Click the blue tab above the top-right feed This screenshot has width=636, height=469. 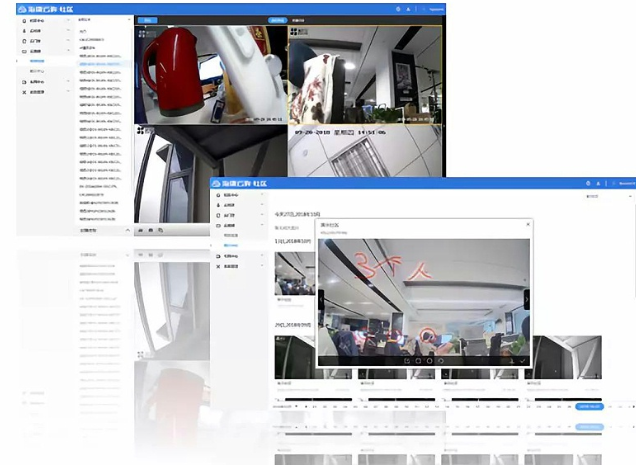point(275,20)
